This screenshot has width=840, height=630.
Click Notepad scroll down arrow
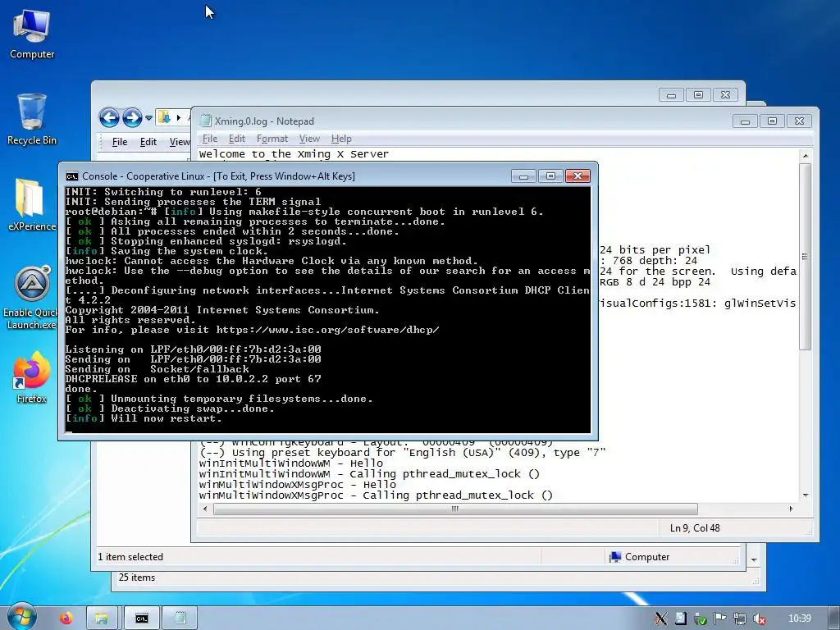pyautogui.click(x=806, y=495)
